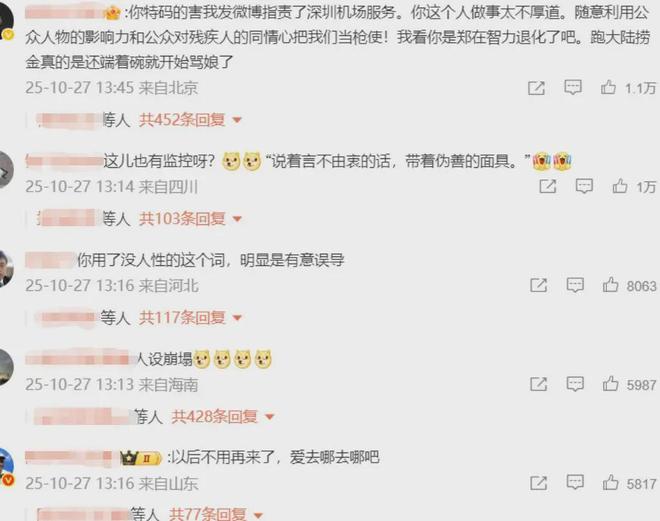
Task: Reply to the comment from 河北
Action: [x=575, y=285]
